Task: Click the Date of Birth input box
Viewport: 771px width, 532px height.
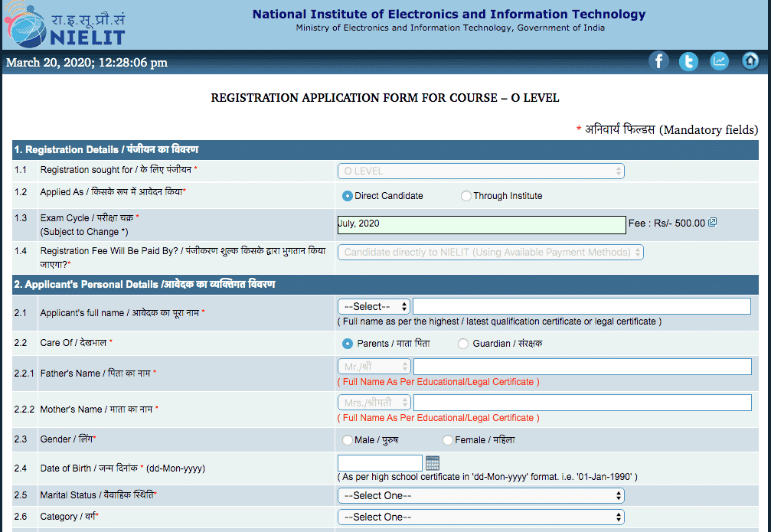Action: click(x=379, y=462)
